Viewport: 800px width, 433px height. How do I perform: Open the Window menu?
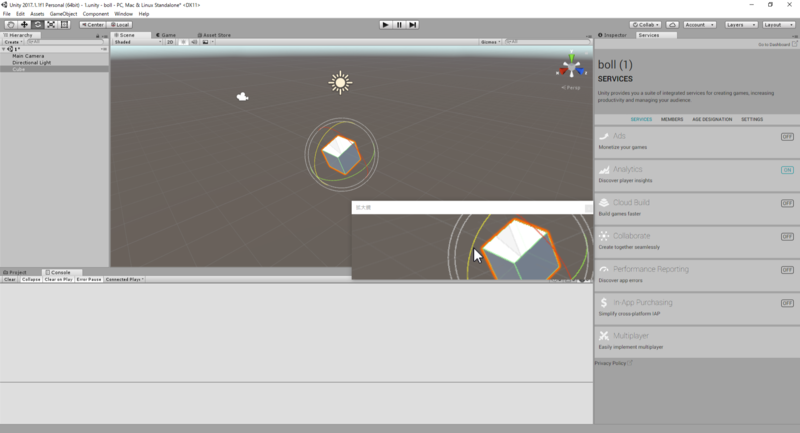pos(123,14)
